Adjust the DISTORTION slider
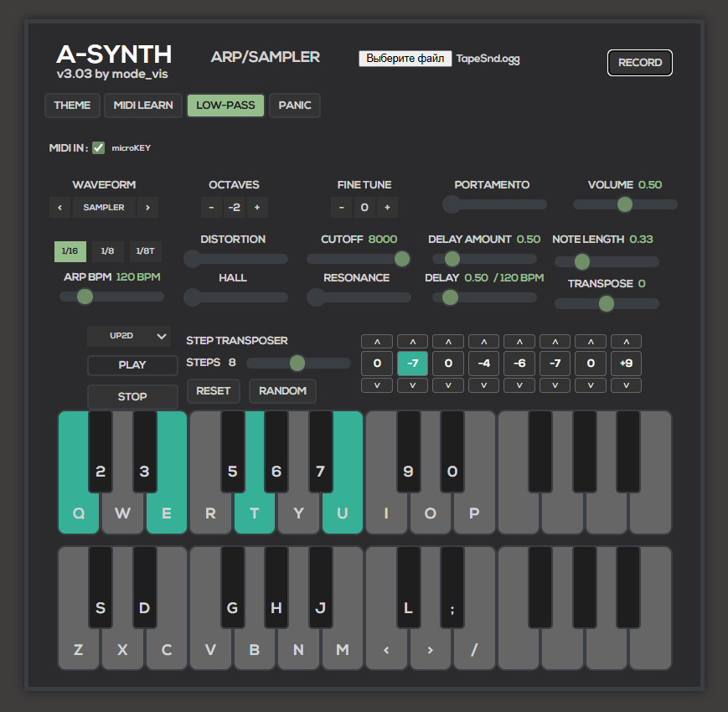This screenshot has width=728, height=712. pyautogui.click(x=236, y=259)
